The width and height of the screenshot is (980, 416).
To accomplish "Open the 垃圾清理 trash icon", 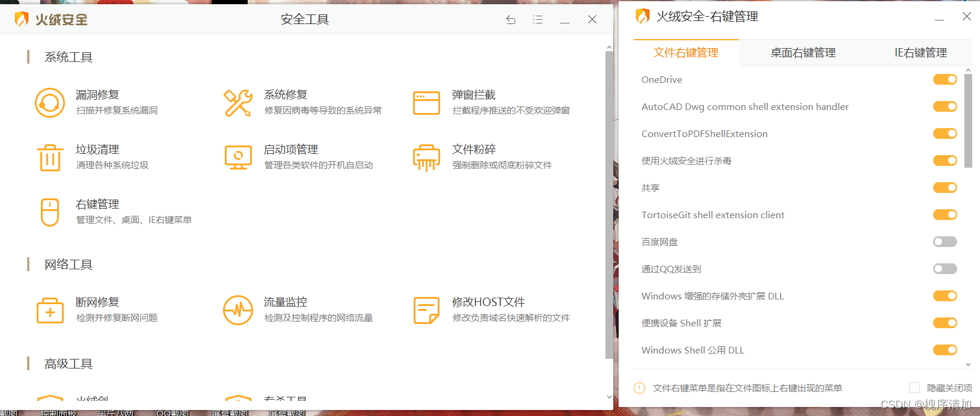I will [x=50, y=158].
